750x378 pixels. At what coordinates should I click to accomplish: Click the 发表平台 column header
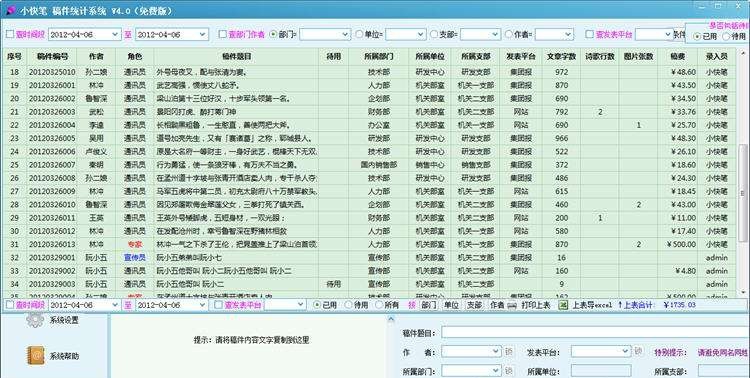click(x=520, y=56)
